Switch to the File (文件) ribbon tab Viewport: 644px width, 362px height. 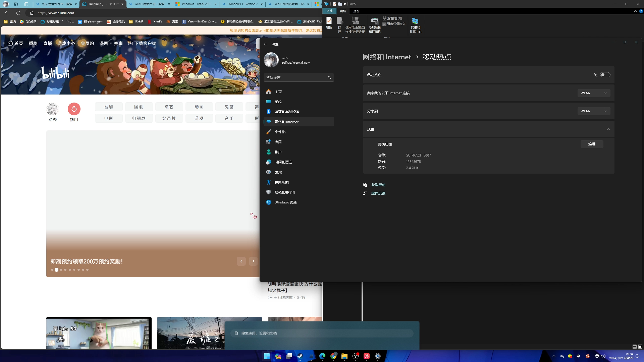click(329, 11)
